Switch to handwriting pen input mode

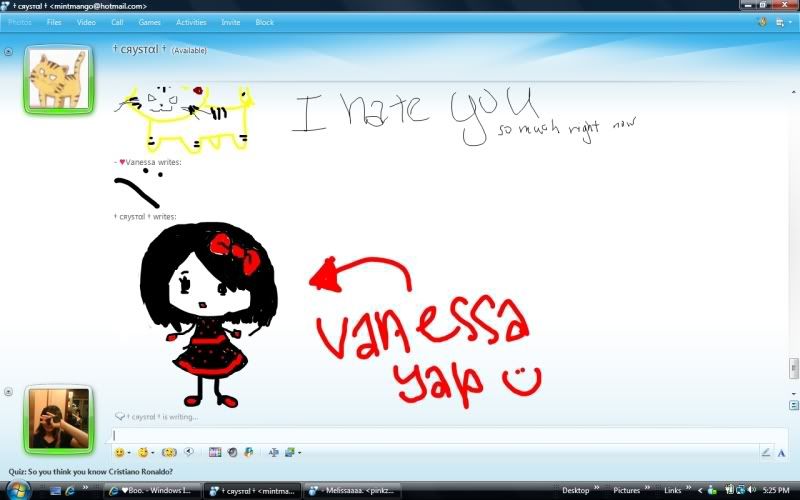[766, 453]
